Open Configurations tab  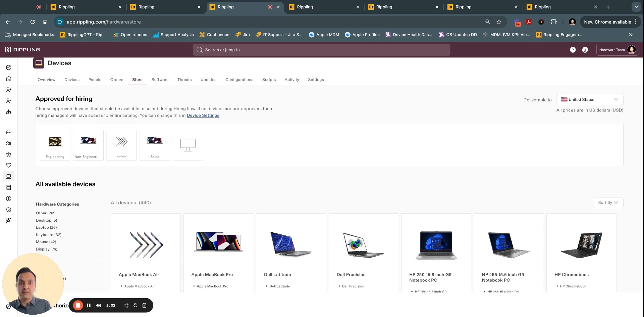pos(239,80)
